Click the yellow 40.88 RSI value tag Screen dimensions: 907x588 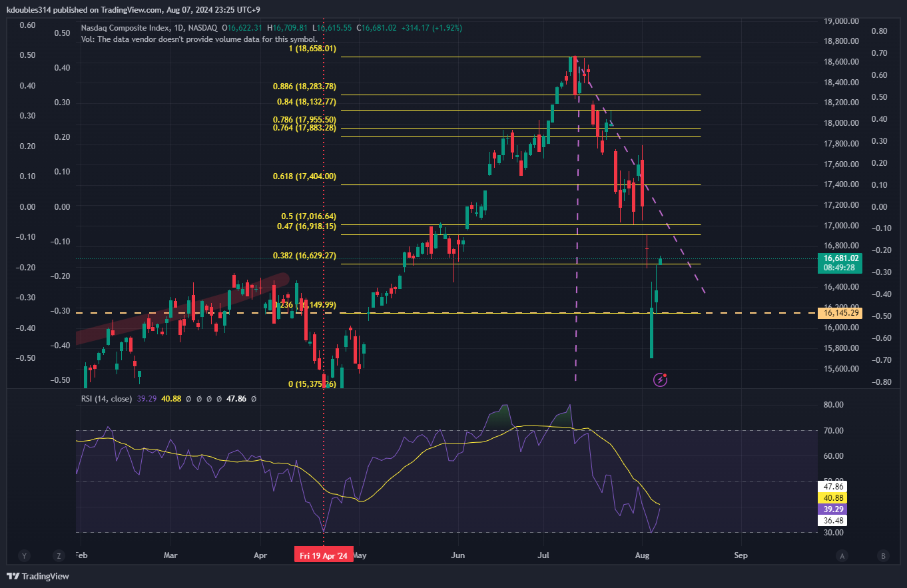pyautogui.click(x=834, y=497)
